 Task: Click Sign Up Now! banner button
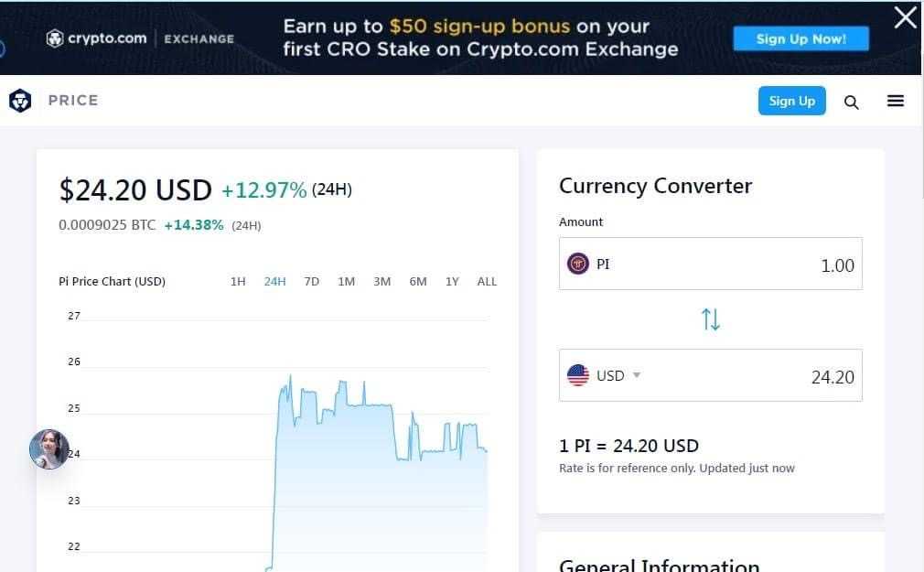[x=800, y=38]
